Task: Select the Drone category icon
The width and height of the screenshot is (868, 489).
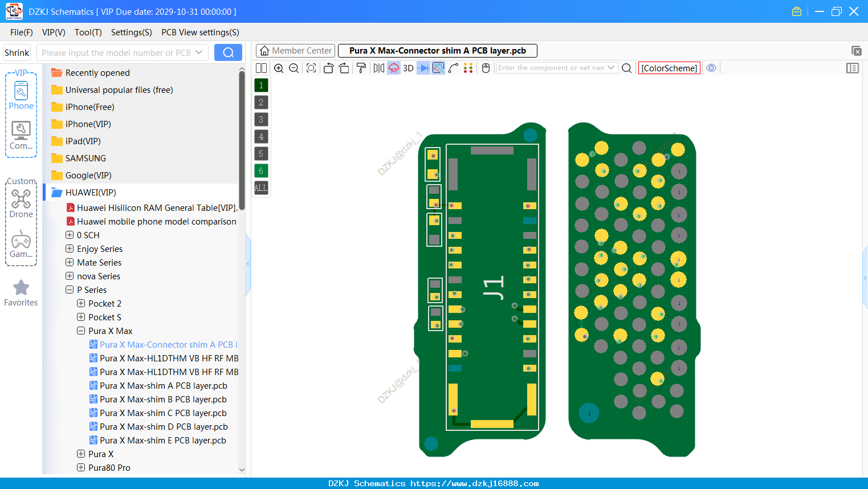Action: click(x=21, y=203)
